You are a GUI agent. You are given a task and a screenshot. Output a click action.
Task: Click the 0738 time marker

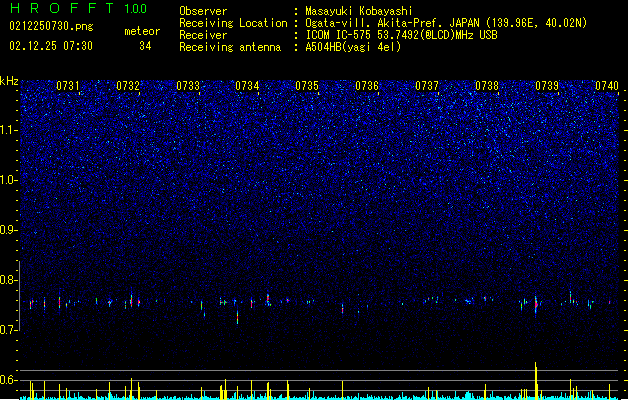pos(487,86)
